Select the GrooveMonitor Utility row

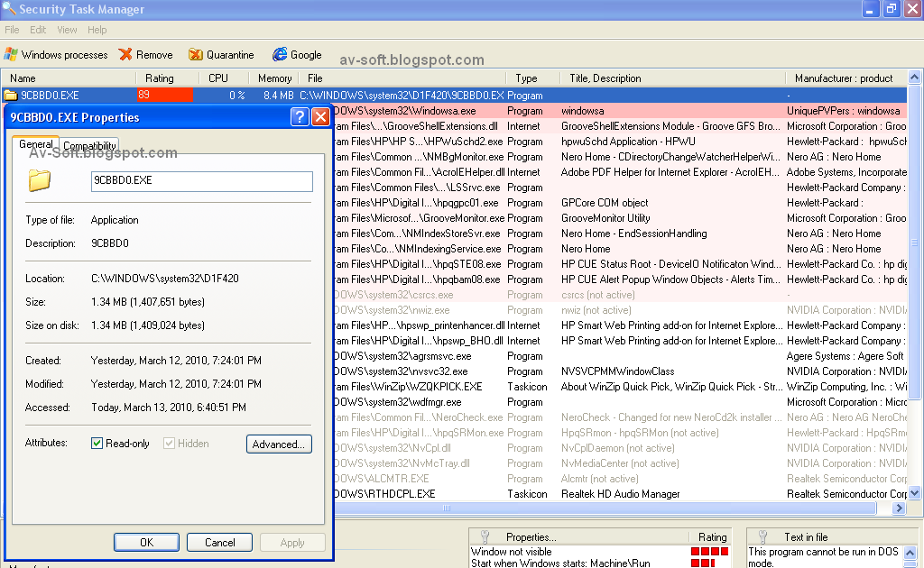(620, 218)
